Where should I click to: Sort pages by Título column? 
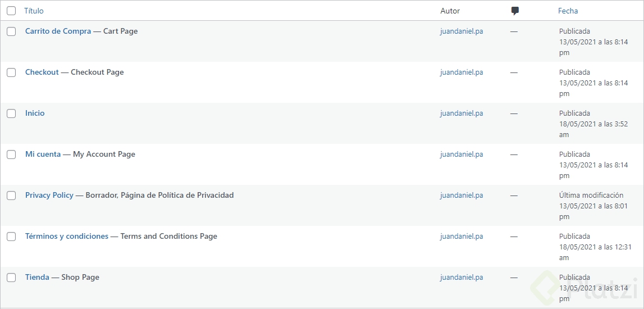click(x=34, y=11)
